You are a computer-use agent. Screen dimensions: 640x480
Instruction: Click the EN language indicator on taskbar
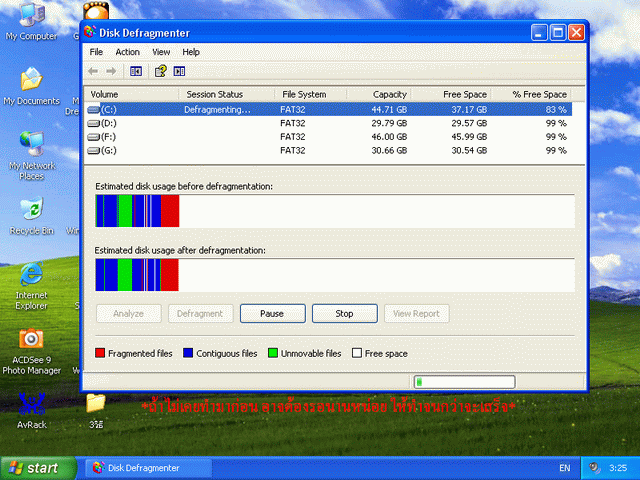point(564,468)
